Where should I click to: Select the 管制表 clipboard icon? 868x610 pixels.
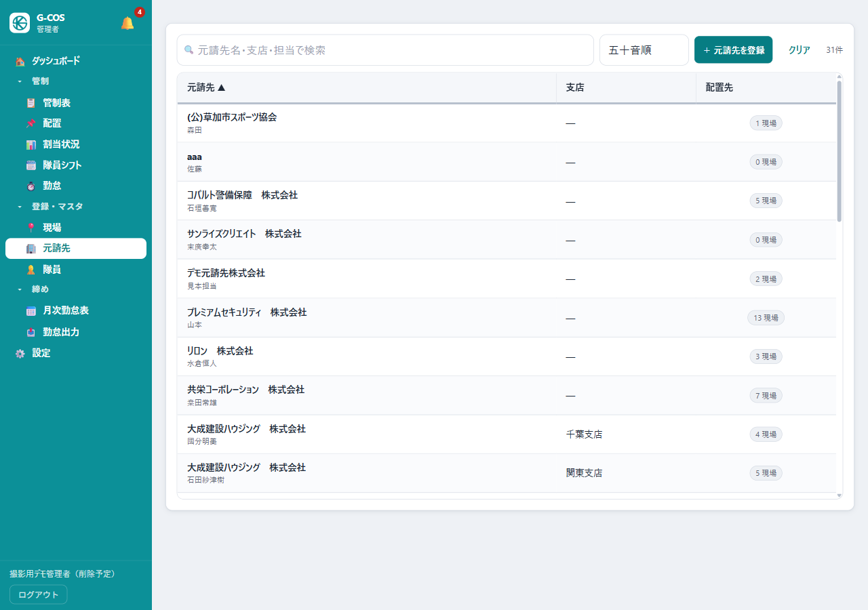coord(31,103)
